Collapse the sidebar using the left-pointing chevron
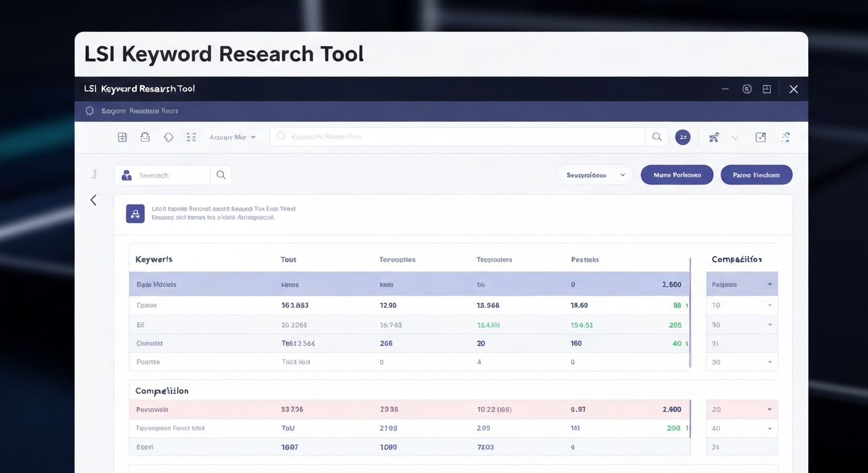Screen dimensions: 868x473 93,200
